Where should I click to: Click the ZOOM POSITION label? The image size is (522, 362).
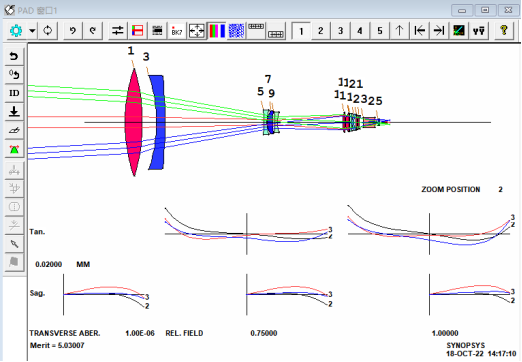pyautogui.click(x=450, y=189)
